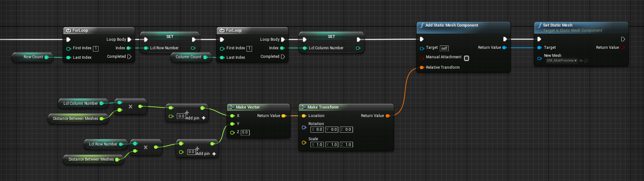Screen dimensions: 644x181
Task: Click the use-selected-asset arrow beside SM_MatPreview
Action: (x=581, y=61)
